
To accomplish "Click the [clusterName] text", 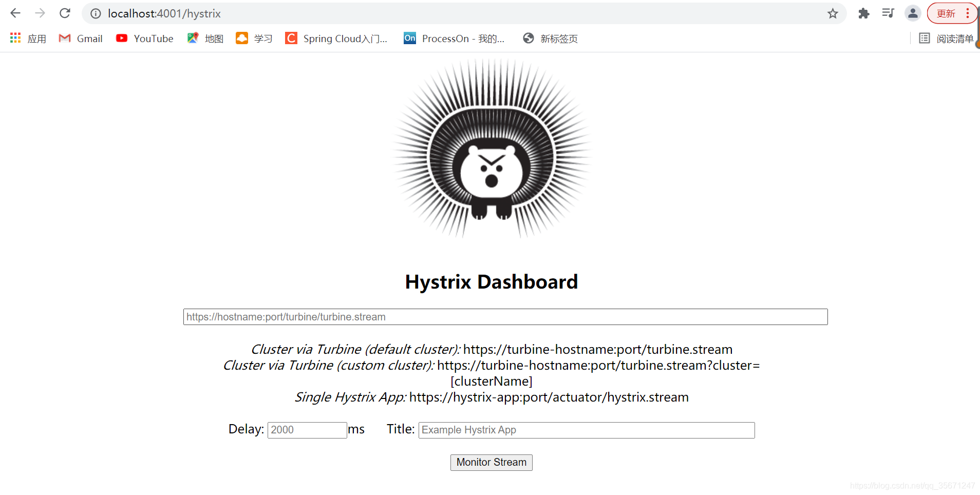I will (492, 381).
